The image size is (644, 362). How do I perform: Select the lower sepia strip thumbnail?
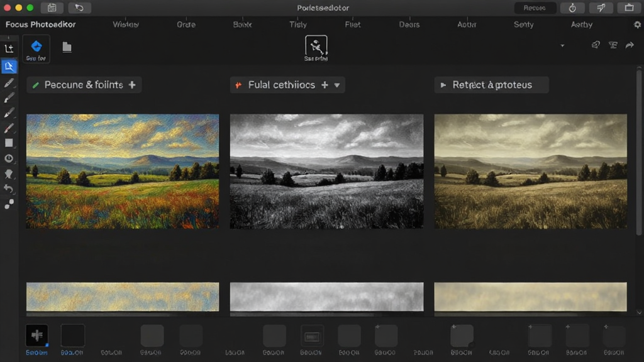click(531, 297)
